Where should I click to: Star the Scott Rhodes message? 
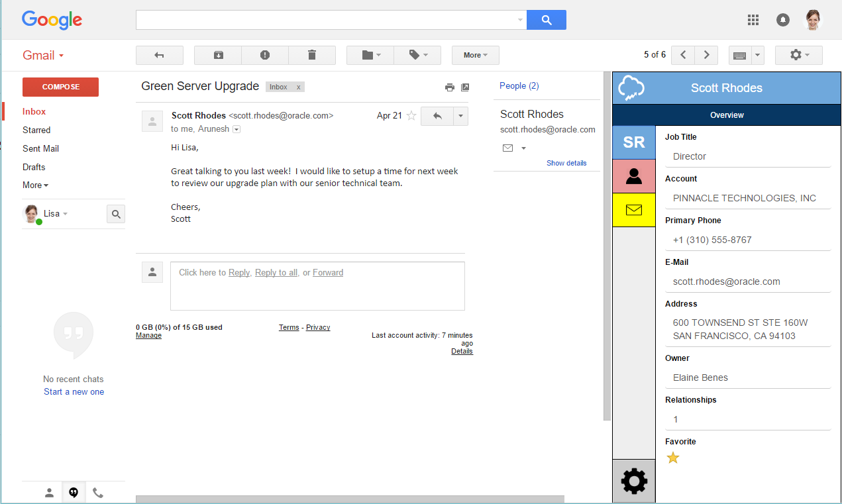pos(411,115)
